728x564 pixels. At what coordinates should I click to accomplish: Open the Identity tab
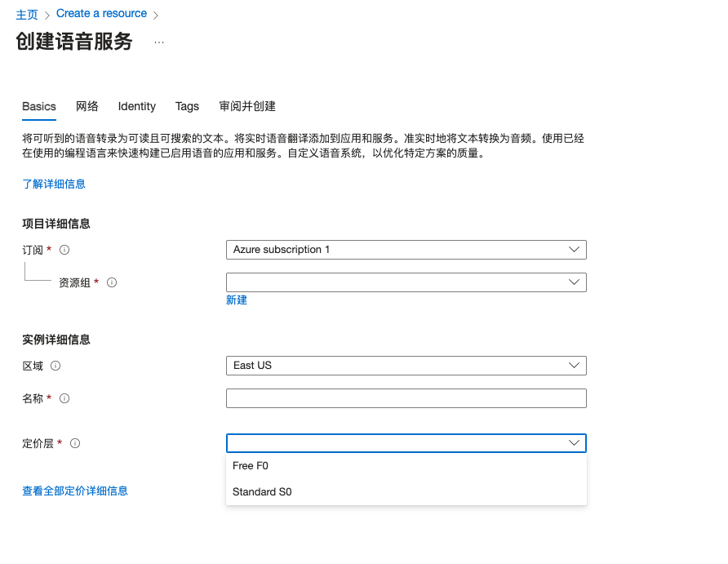[x=136, y=106]
